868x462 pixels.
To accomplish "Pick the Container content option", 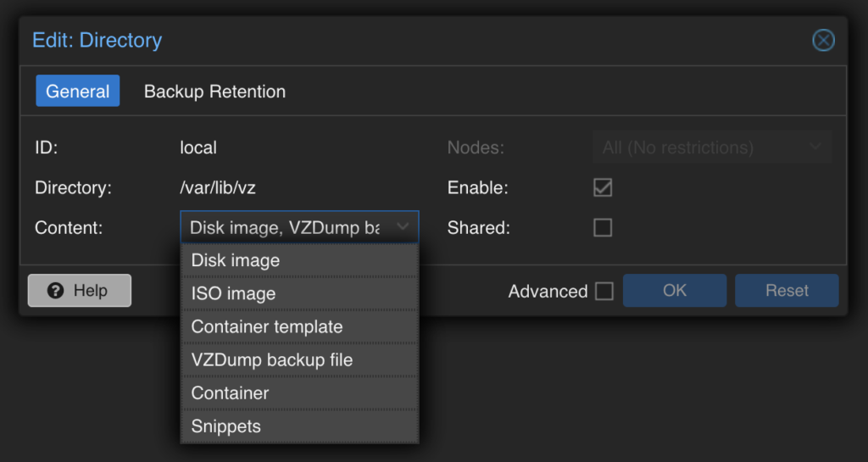I will pos(299,393).
